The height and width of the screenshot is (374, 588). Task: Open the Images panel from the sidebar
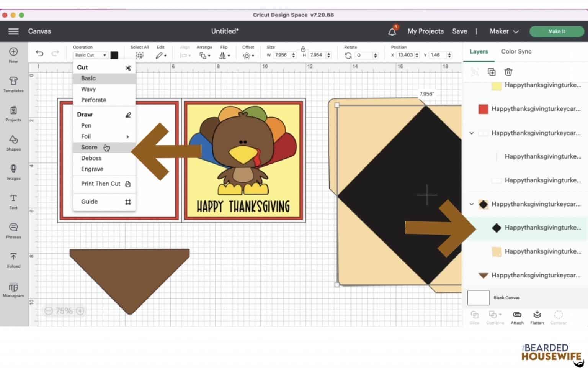pos(13,171)
